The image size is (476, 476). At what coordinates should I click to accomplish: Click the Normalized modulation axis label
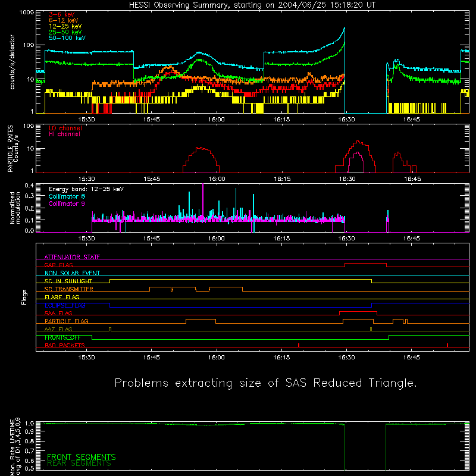(15, 208)
